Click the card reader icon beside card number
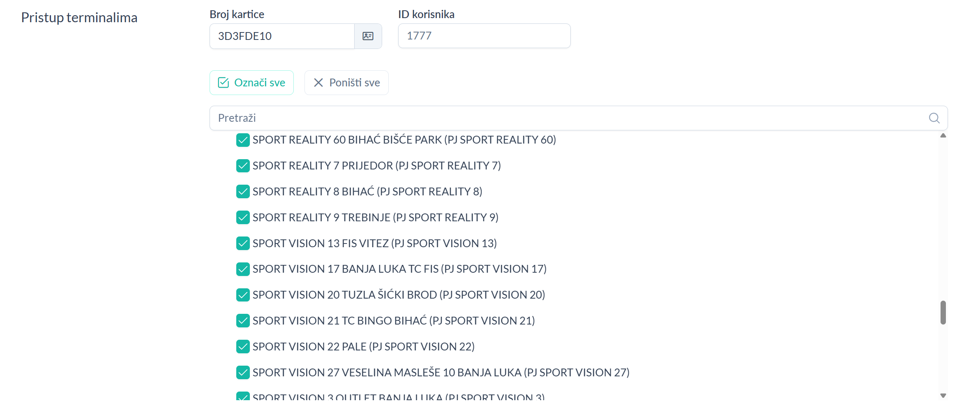 (368, 36)
